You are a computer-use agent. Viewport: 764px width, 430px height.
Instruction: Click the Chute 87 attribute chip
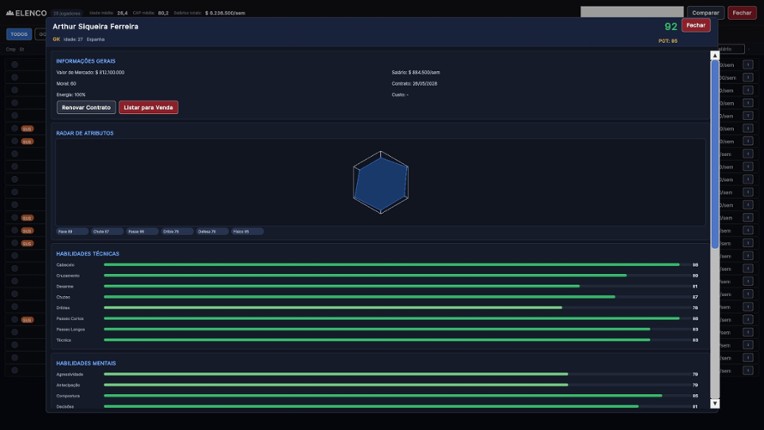point(107,231)
